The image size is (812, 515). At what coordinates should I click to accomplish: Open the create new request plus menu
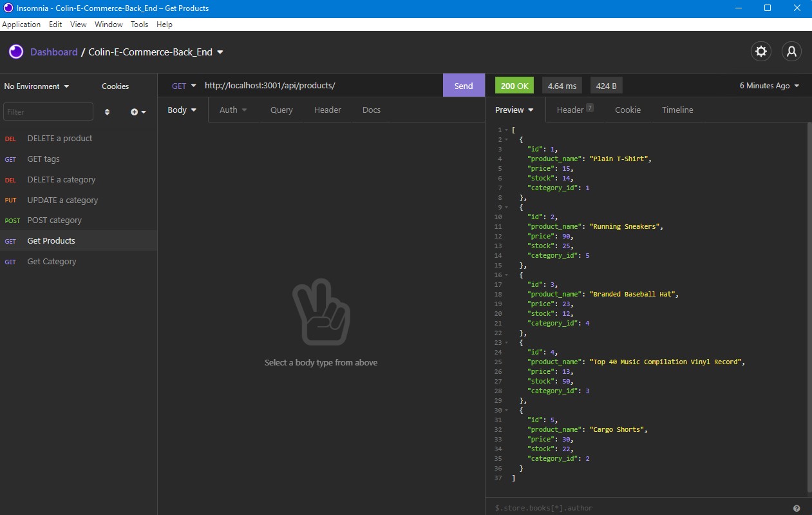tap(138, 112)
